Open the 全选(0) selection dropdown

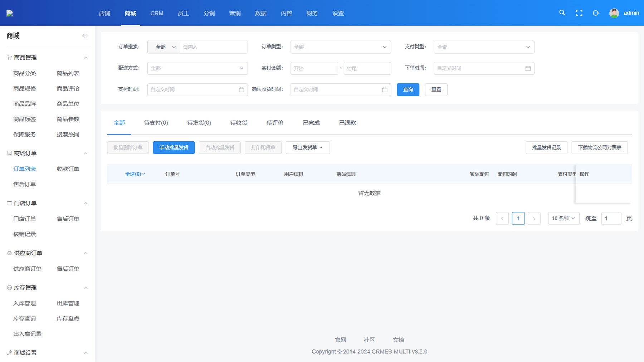tap(135, 174)
